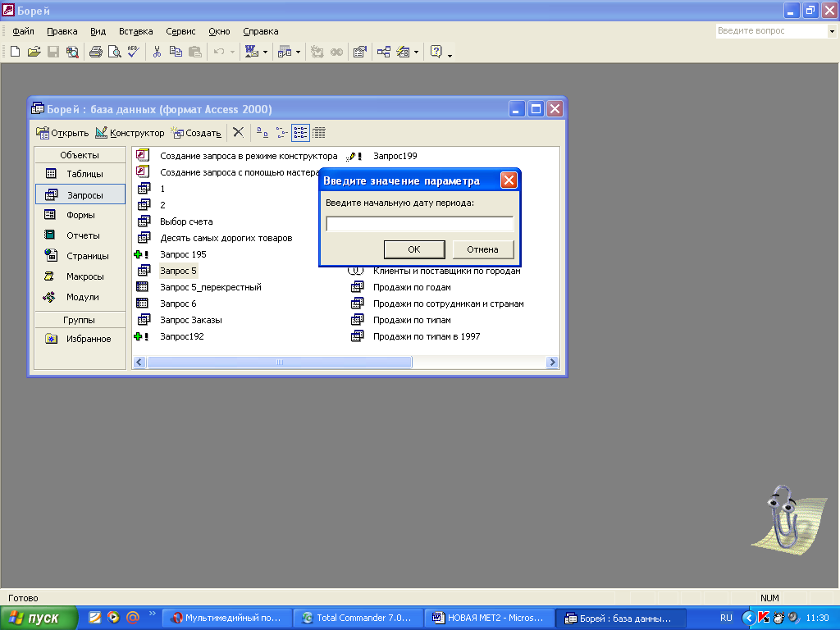
Task: Select Таблицы in Objects pane
Action: pos(80,174)
